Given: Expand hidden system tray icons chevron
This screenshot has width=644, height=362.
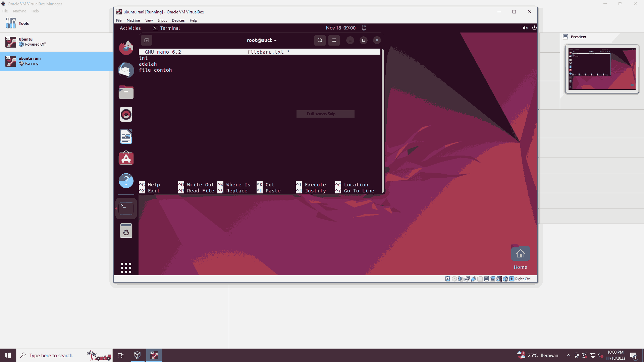Looking at the screenshot, I should click(x=569, y=355).
